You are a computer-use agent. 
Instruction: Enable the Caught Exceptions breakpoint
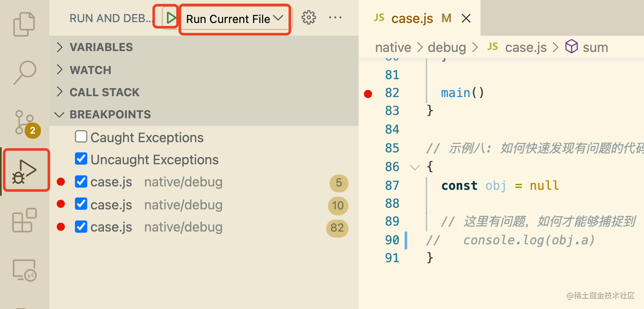pos(81,137)
